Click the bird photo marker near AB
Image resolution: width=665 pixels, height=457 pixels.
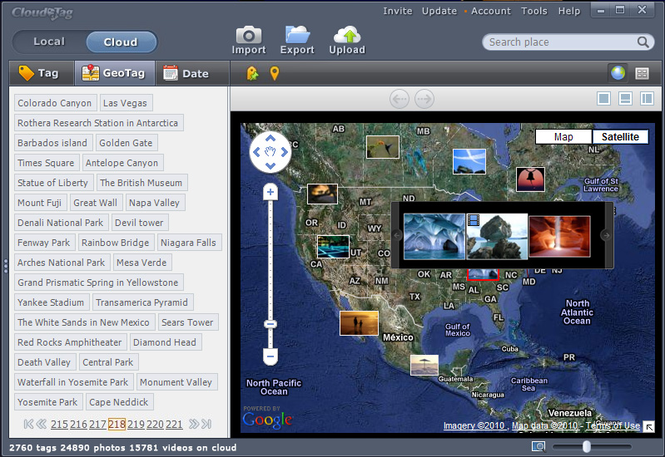click(383, 147)
